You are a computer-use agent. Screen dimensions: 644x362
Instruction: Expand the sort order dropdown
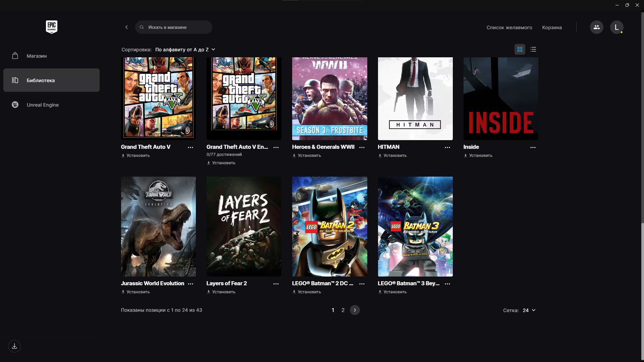(x=185, y=50)
